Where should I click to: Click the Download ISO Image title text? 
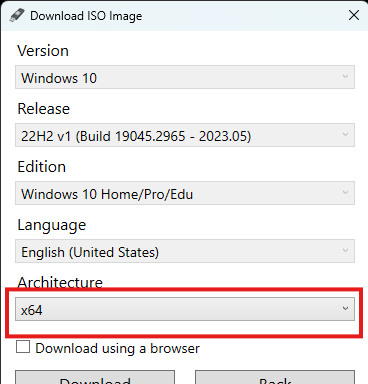(x=86, y=16)
